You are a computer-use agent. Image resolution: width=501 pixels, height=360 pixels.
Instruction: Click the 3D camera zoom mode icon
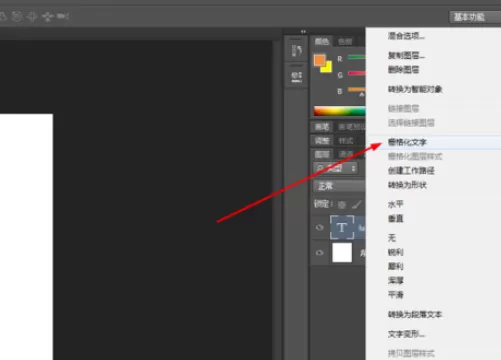(x=63, y=16)
